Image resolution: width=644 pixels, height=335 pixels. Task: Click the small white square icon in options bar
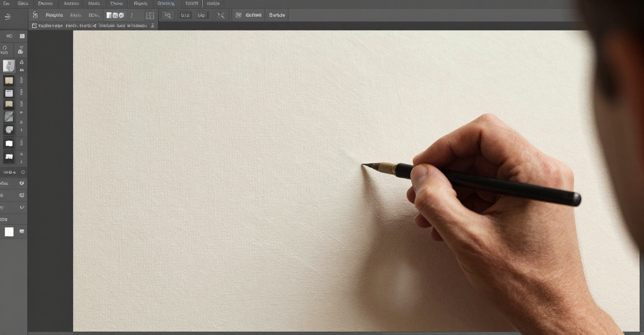tap(109, 16)
